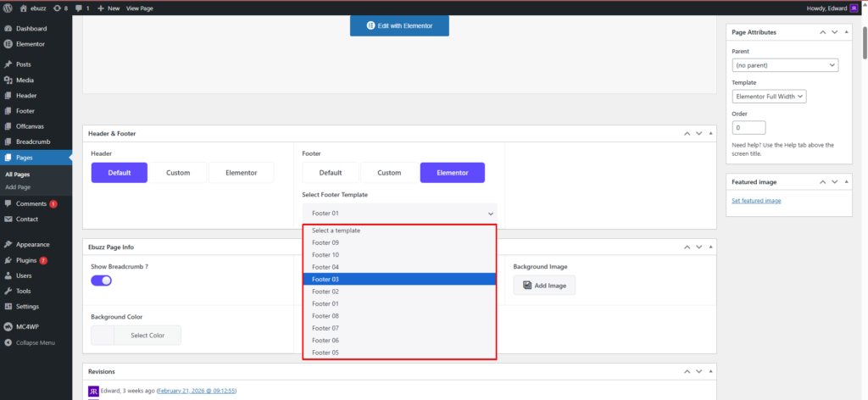Click the Plugins icon in sidebar
868x400 pixels.
pyautogui.click(x=8, y=260)
